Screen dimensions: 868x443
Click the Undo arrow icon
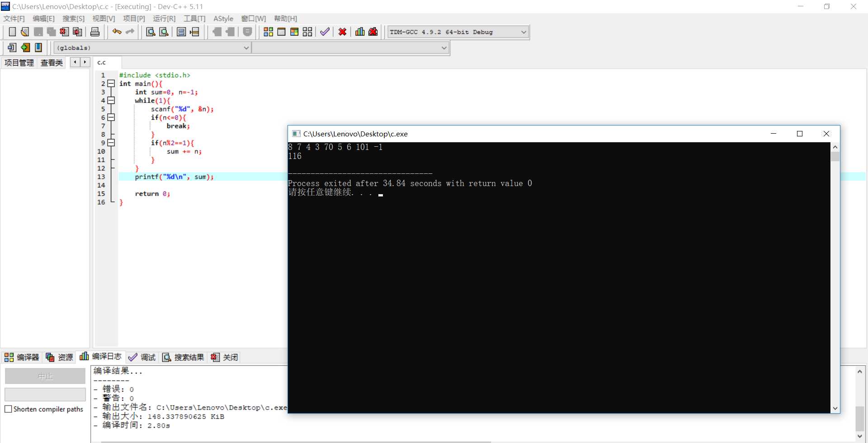point(117,32)
